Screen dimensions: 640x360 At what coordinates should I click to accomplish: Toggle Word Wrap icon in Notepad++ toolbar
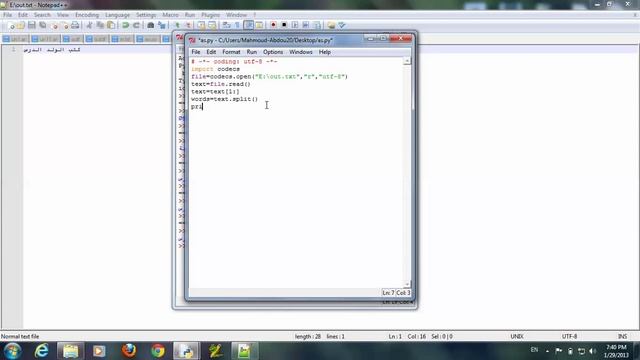(x=227, y=25)
